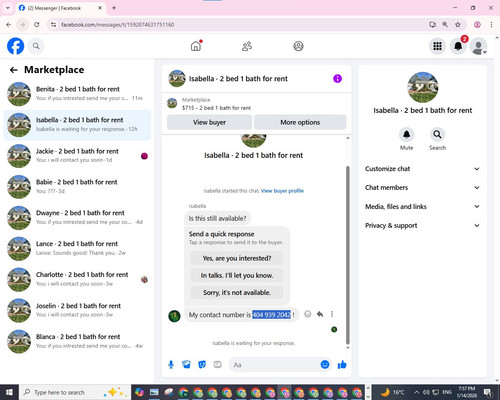The image size is (500, 400).
Task: Search in the Isabella conversation
Action: [x=437, y=135]
